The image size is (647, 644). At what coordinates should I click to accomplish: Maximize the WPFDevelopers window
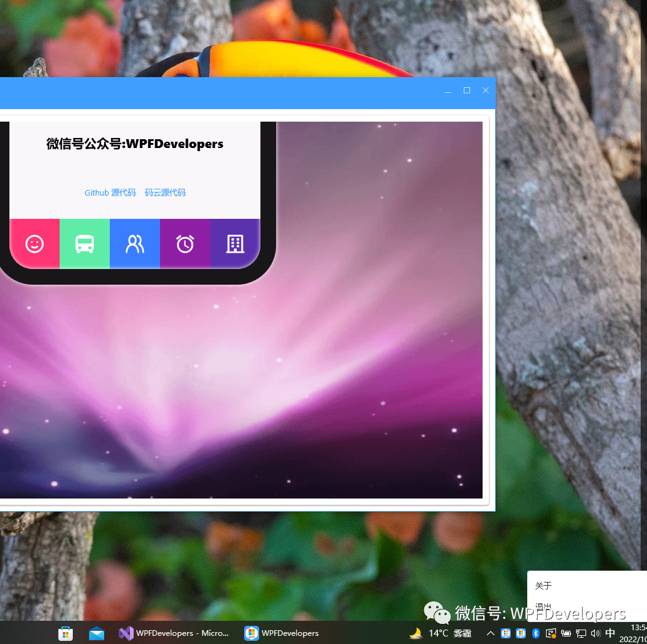467,91
